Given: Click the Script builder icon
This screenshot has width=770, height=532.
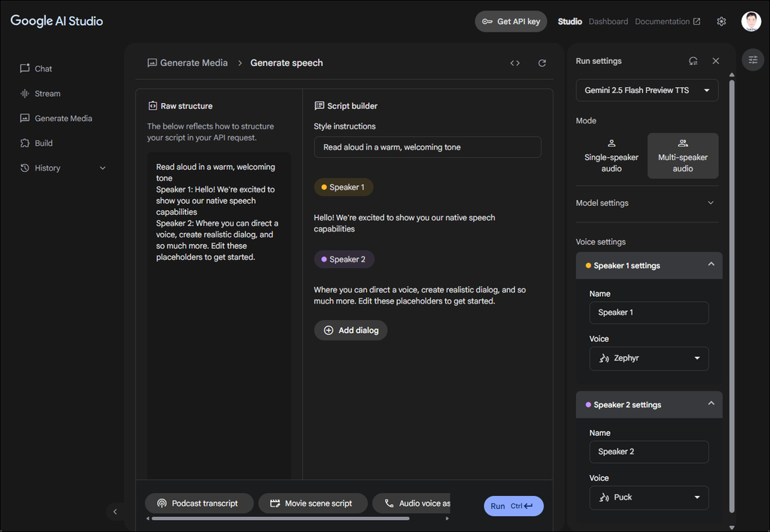Looking at the screenshot, I should pos(319,105).
